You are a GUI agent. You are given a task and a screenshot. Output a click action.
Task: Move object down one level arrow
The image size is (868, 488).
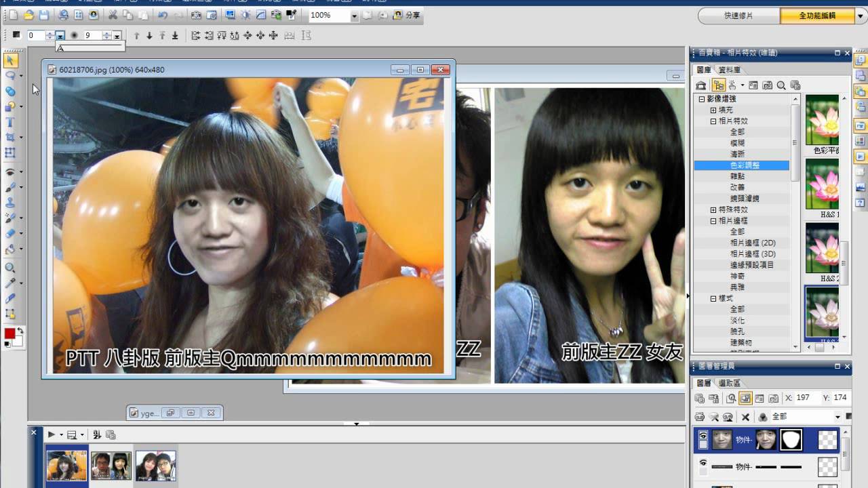(x=149, y=35)
